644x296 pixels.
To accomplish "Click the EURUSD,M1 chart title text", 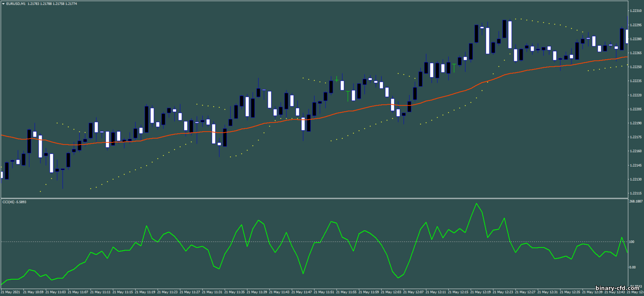I will [x=15, y=4].
